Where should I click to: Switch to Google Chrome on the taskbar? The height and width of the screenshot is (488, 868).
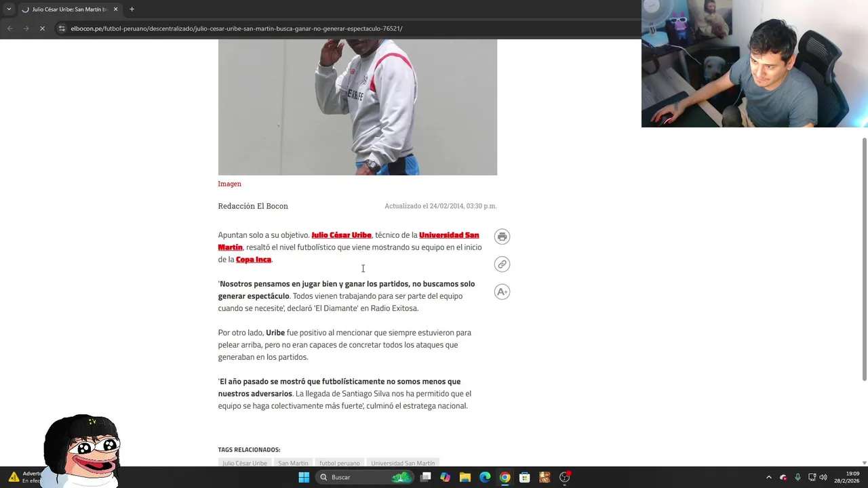[505, 477]
